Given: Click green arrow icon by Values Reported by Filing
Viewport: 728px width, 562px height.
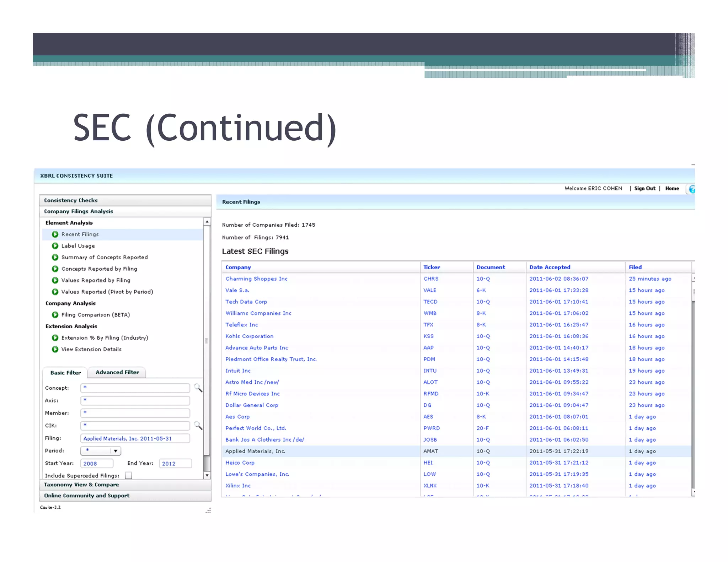Looking at the screenshot, I should coord(55,280).
